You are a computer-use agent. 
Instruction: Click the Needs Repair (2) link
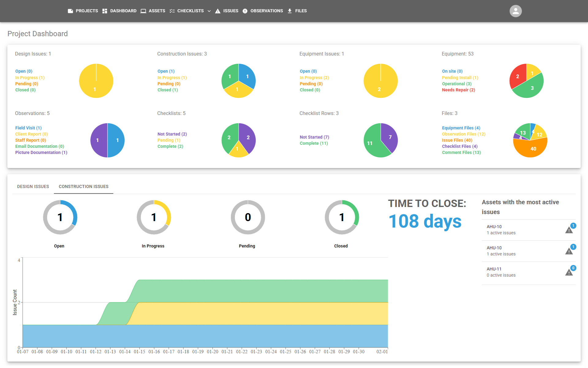pos(458,90)
